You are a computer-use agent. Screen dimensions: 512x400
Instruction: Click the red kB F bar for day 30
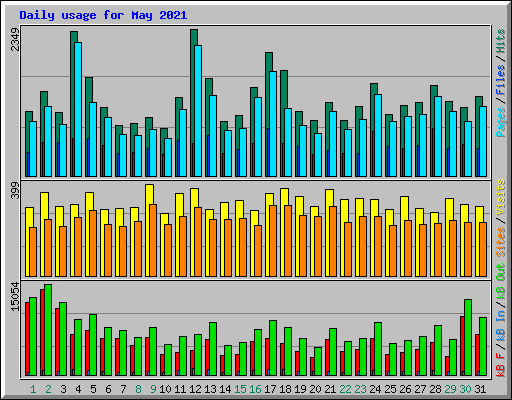tap(462, 346)
